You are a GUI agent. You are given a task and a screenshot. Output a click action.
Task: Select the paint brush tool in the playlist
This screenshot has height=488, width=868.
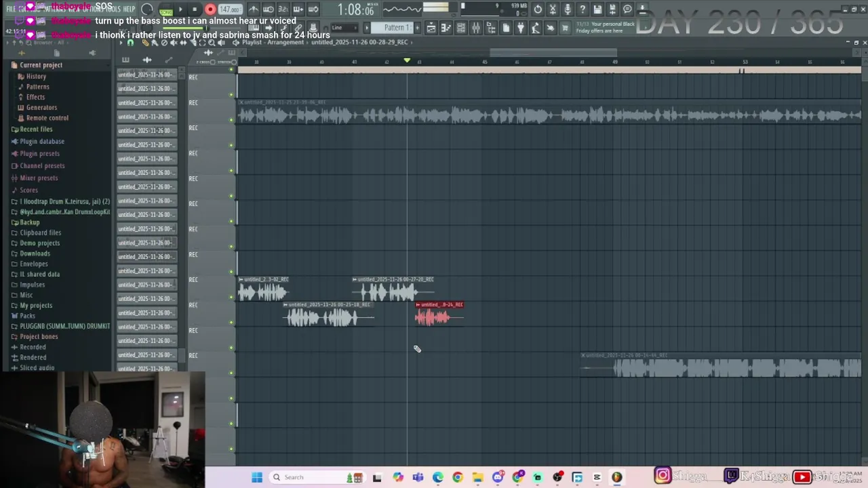(155, 43)
